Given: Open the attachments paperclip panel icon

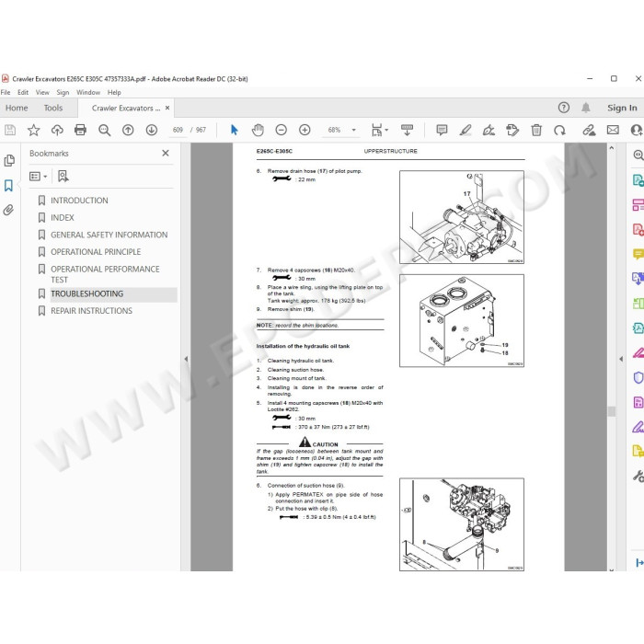Looking at the screenshot, I should point(8,211).
